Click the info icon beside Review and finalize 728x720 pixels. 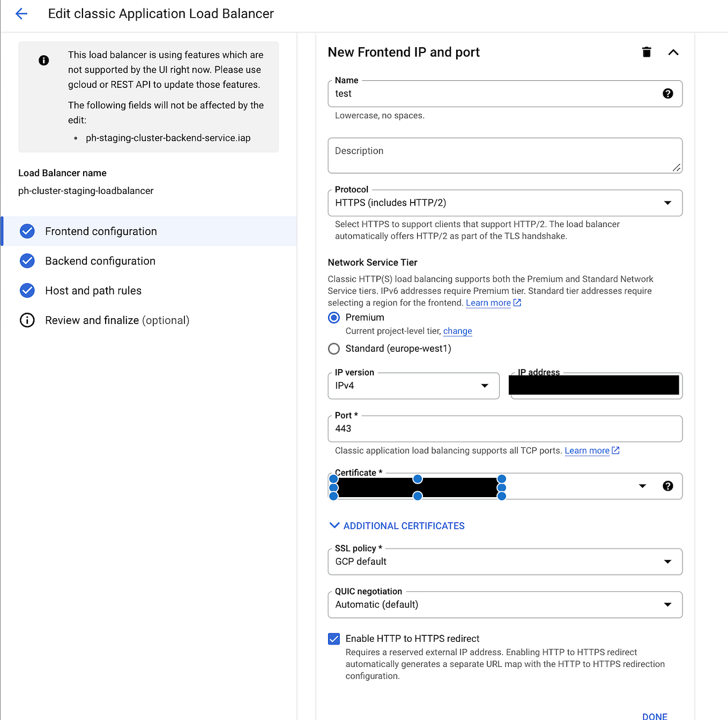click(27, 320)
